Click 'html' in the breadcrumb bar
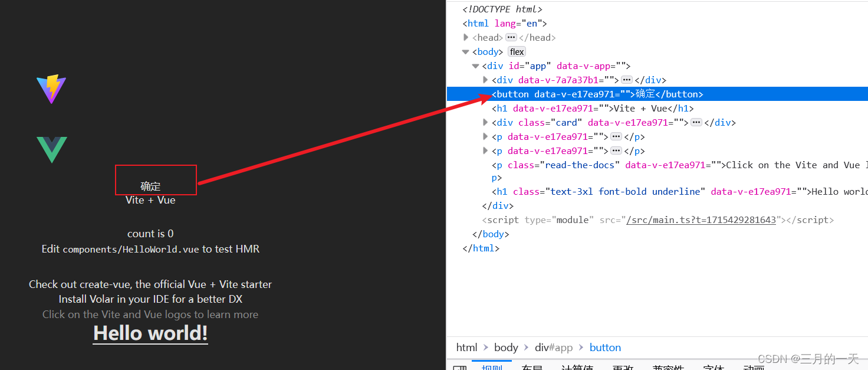Viewport: 868px width, 370px height. (466, 348)
